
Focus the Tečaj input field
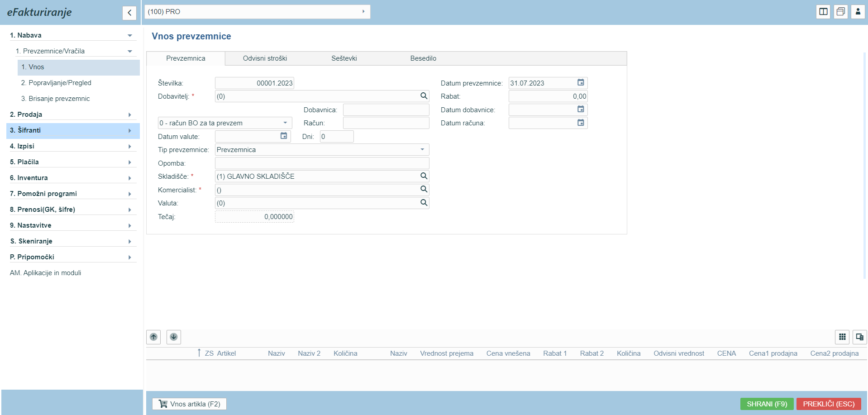click(x=254, y=217)
